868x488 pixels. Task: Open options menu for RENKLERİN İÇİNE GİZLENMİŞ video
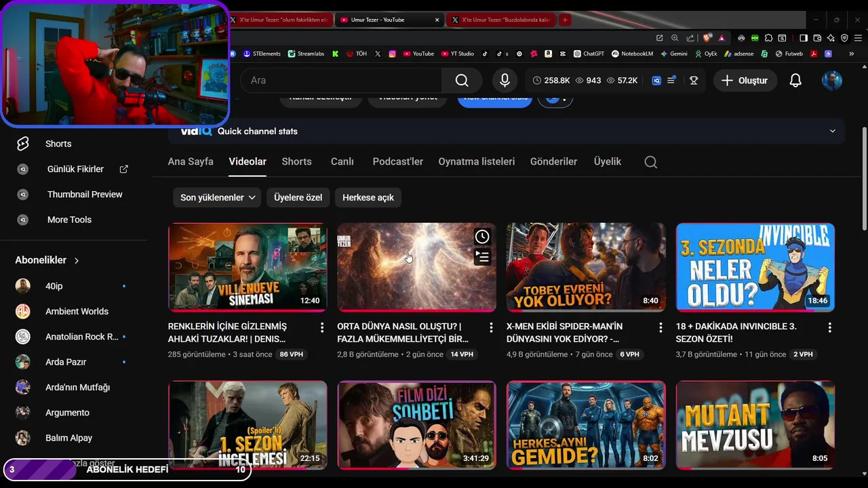[x=321, y=327]
